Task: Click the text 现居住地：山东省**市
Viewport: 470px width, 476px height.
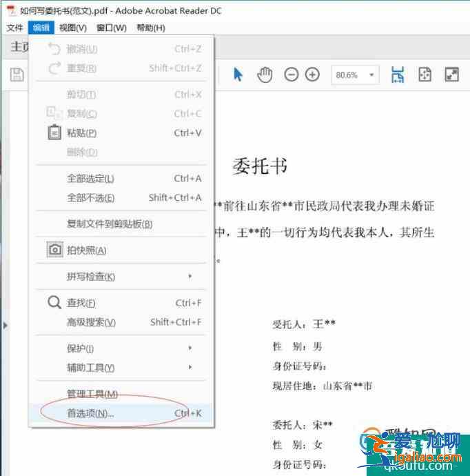Action: click(323, 386)
